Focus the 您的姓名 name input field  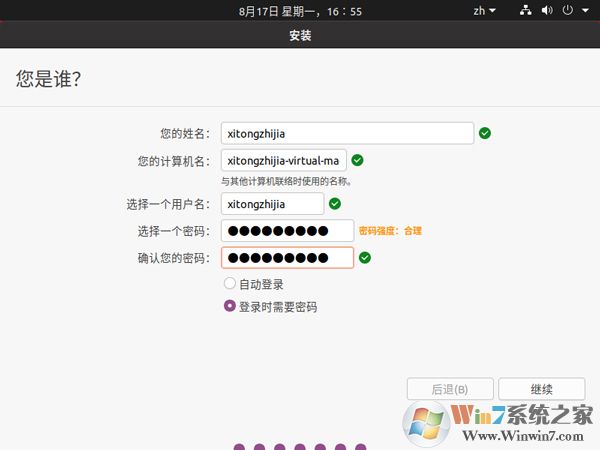coord(347,133)
